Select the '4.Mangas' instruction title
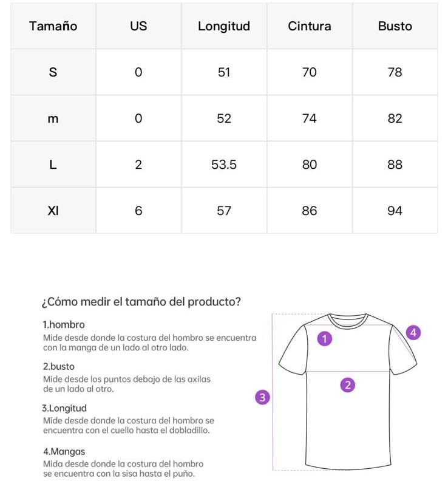 pos(64,452)
